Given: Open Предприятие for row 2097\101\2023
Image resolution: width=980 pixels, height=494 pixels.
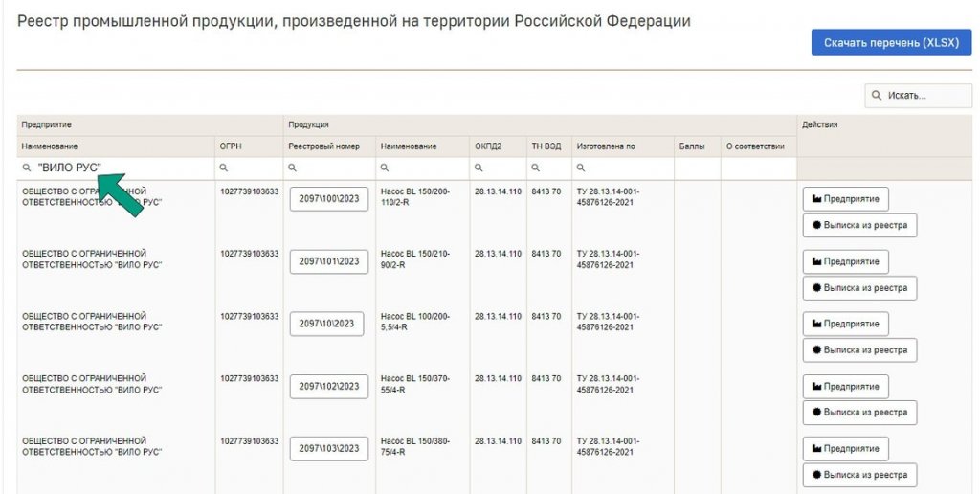Looking at the screenshot, I should pyautogui.click(x=846, y=261).
